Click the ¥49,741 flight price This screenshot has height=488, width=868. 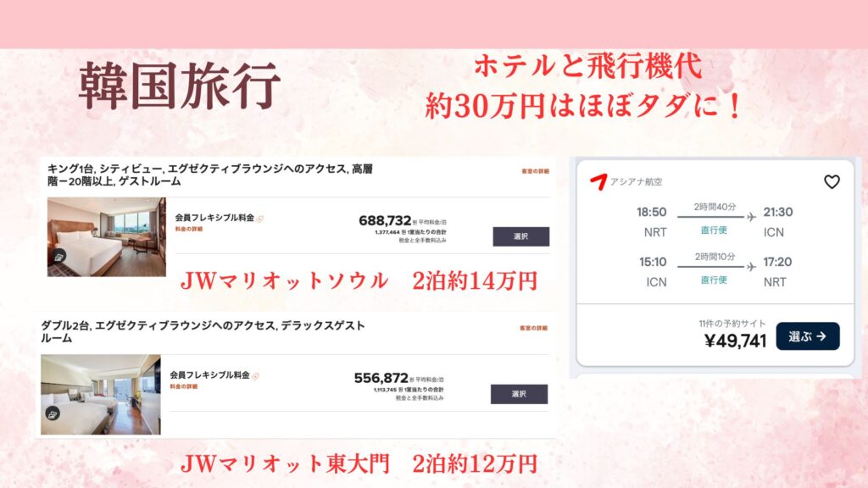point(736,341)
